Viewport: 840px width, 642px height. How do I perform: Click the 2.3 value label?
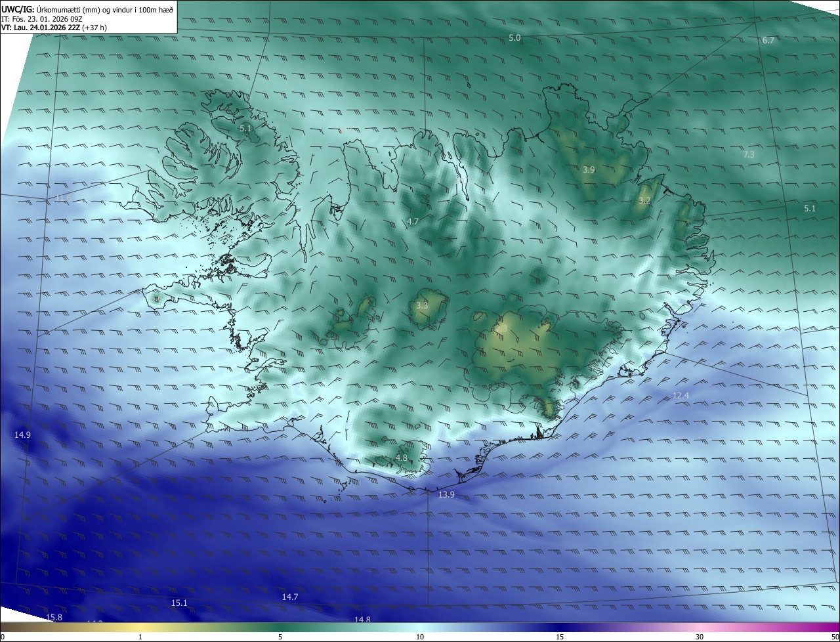pos(501,328)
